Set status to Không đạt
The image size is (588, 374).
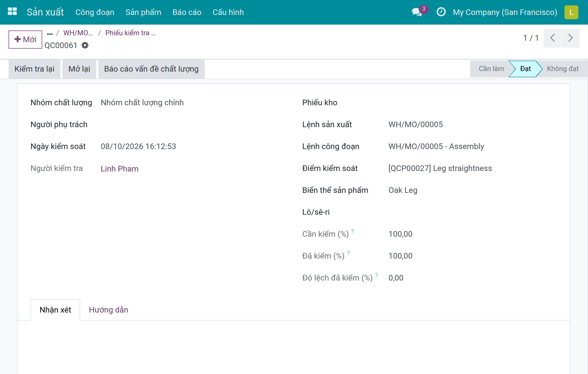pos(563,69)
